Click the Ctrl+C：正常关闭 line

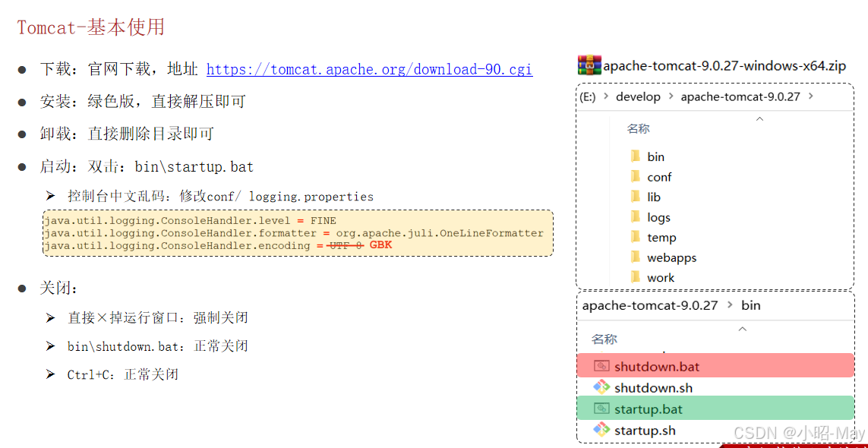123,375
